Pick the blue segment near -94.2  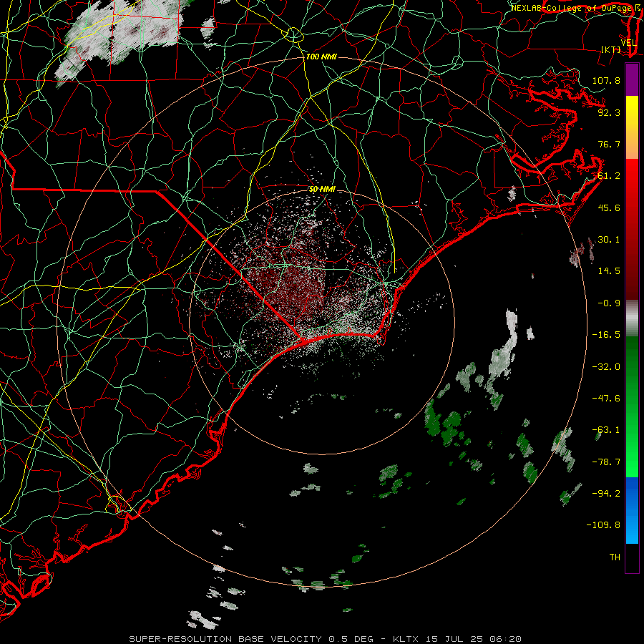pyautogui.click(x=632, y=494)
